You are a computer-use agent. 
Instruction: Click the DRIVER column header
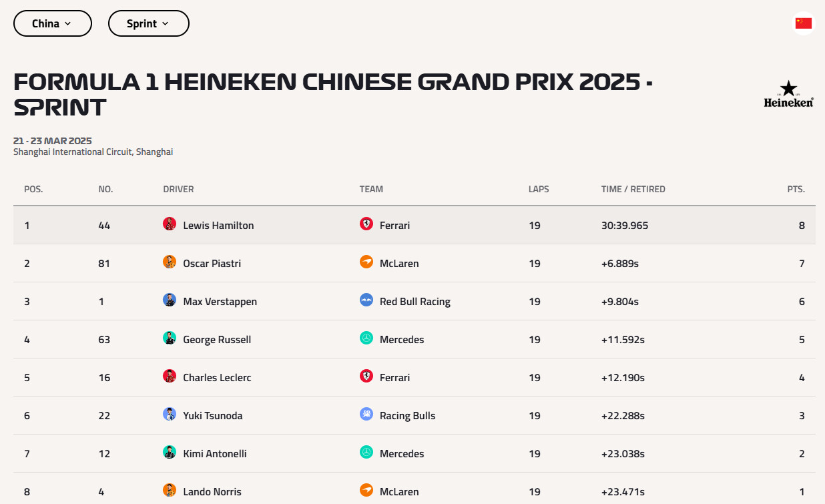(178, 189)
